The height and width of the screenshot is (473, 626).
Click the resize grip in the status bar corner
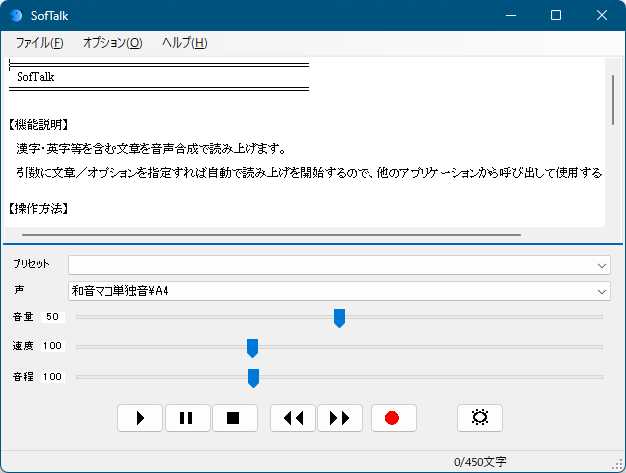point(618,465)
